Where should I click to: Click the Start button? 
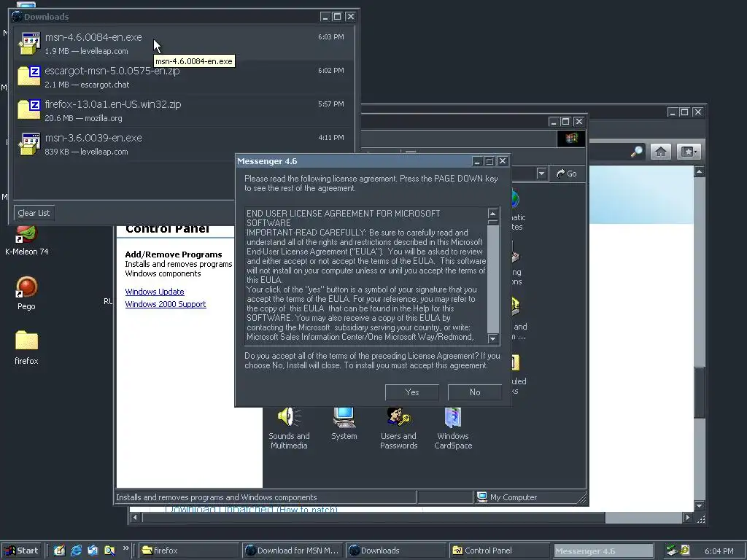click(21, 551)
